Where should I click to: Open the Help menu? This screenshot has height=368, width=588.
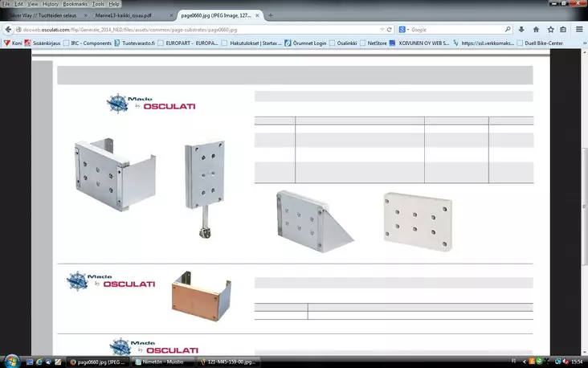tap(114, 4)
